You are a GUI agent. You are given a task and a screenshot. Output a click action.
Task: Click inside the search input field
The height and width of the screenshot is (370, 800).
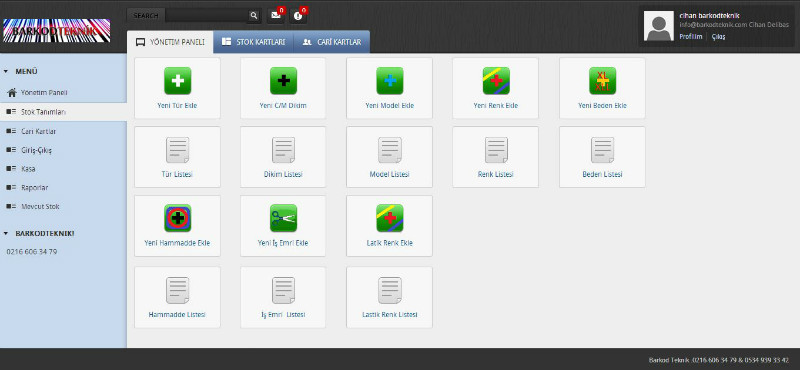coord(207,16)
